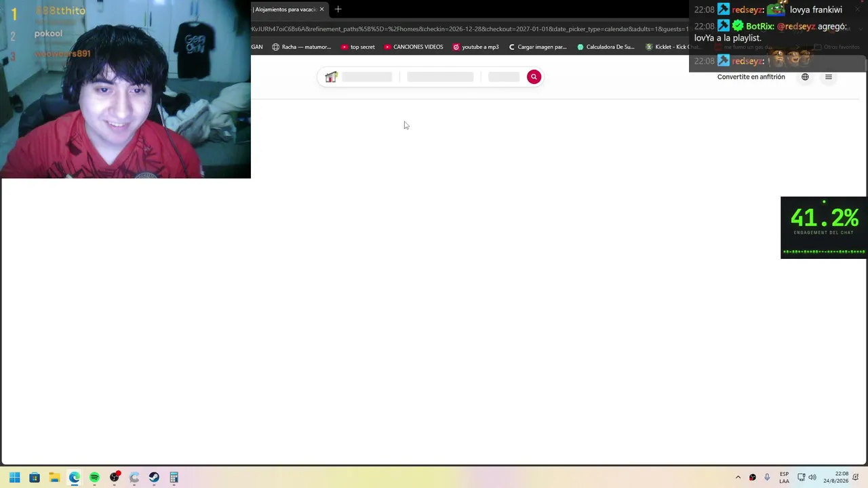Open the clock and date 24/8/2026
868x488 pixels.
coord(836,478)
